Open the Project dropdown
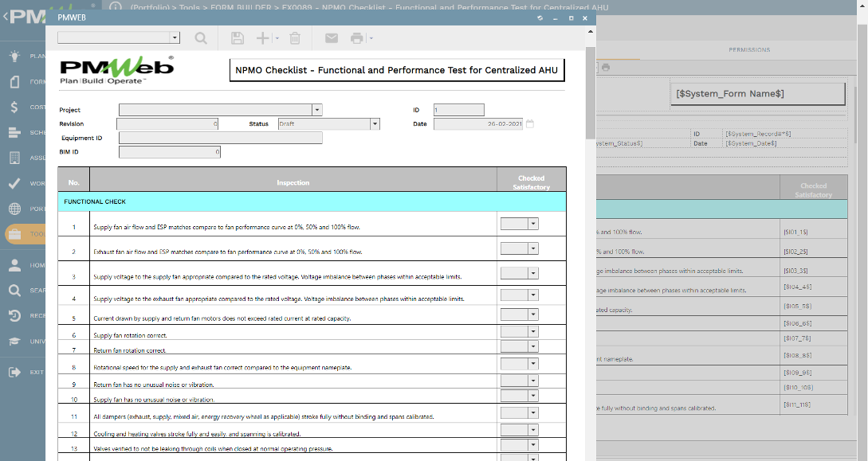Viewport: 868px width, 461px height. 317,110
